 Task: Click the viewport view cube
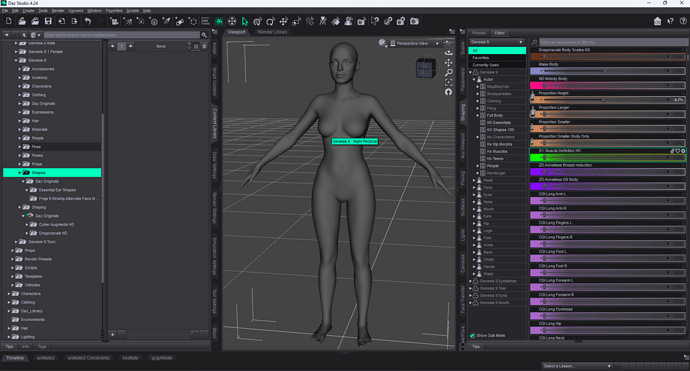pos(425,69)
